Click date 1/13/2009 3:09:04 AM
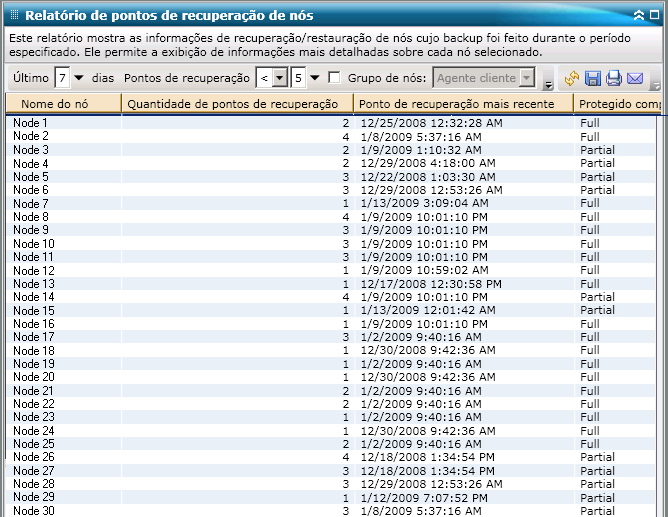Screen dimensions: 668x517 [x=424, y=203]
